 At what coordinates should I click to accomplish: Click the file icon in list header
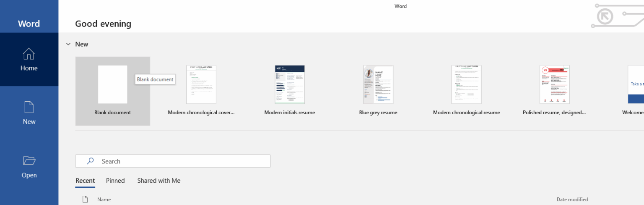[85, 199]
